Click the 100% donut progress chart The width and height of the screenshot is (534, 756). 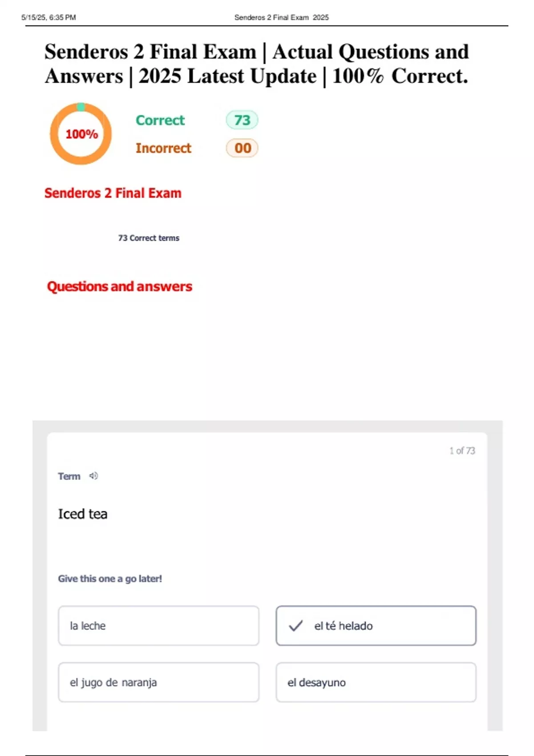click(81, 134)
